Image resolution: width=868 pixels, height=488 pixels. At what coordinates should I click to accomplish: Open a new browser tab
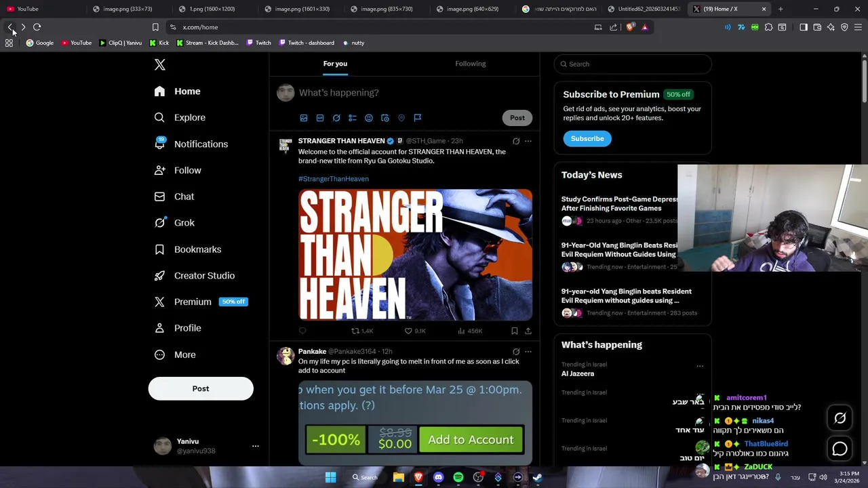781,9
